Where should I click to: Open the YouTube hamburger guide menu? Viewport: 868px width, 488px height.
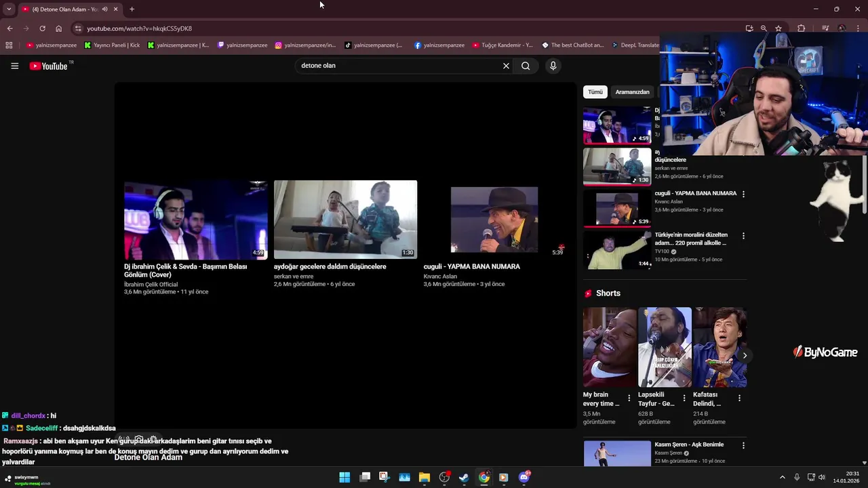point(14,66)
